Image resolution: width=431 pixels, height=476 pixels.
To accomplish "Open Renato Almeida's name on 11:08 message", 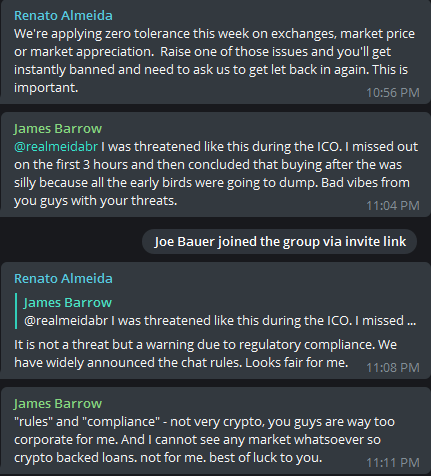I will tap(63, 279).
